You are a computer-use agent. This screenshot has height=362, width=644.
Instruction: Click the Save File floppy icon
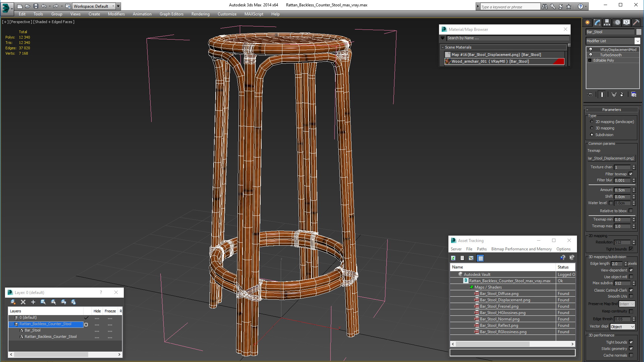(36, 6)
